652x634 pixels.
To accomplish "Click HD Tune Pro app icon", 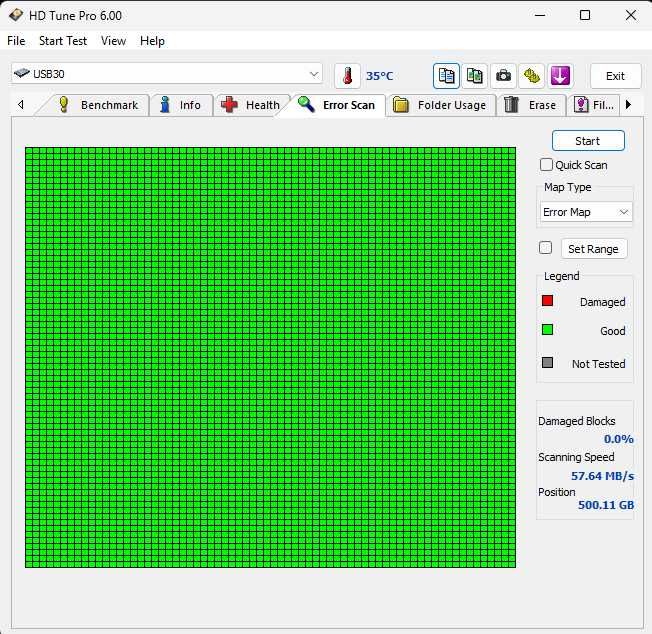I will tap(16, 15).
